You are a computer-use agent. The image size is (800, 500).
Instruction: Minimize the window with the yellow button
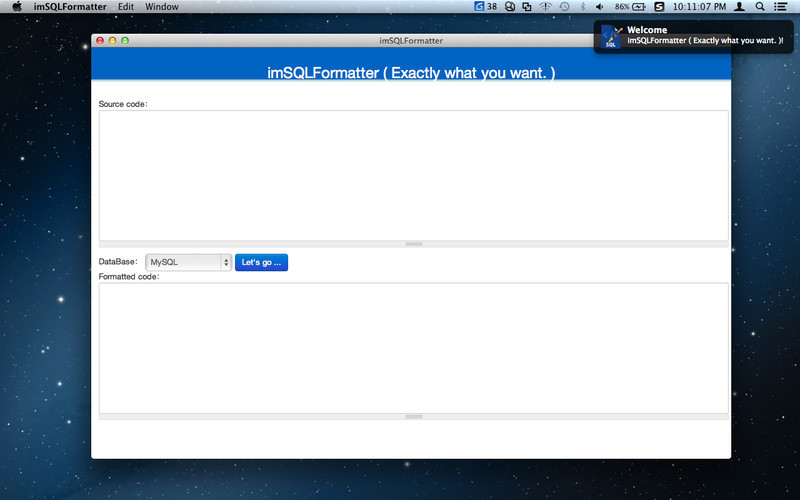click(x=112, y=40)
